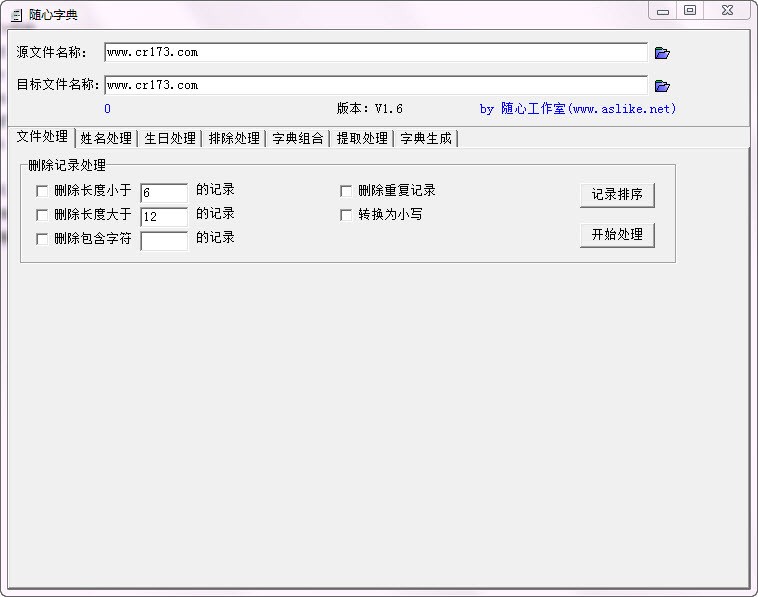Click the maximum length field showing 12
The image size is (758, 597).
(164, 217)
